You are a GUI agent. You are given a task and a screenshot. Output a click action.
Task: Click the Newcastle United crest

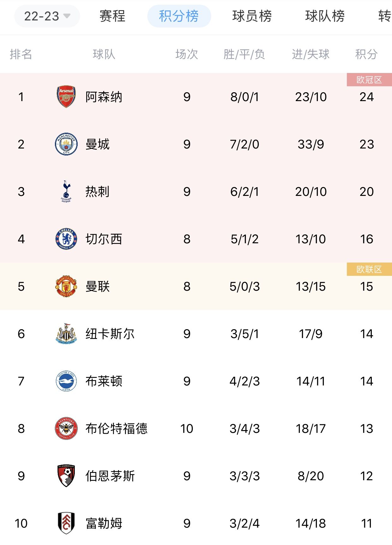click(66, 334)
